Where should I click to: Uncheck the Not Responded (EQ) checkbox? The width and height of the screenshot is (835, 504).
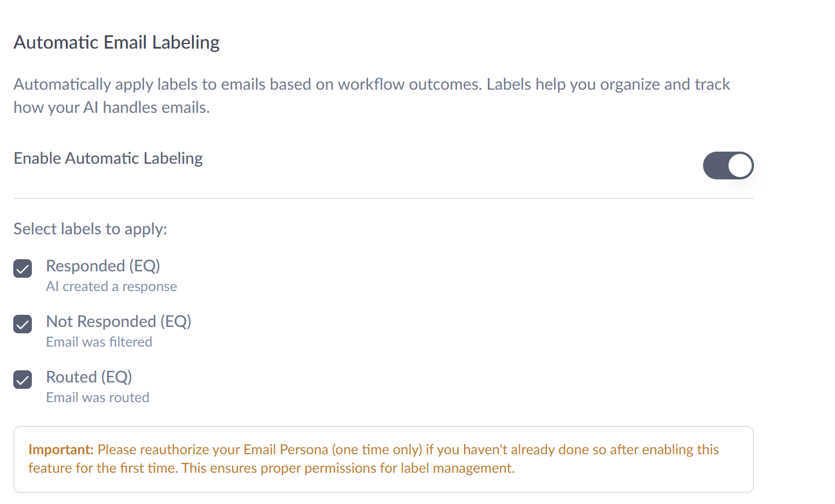23,324
